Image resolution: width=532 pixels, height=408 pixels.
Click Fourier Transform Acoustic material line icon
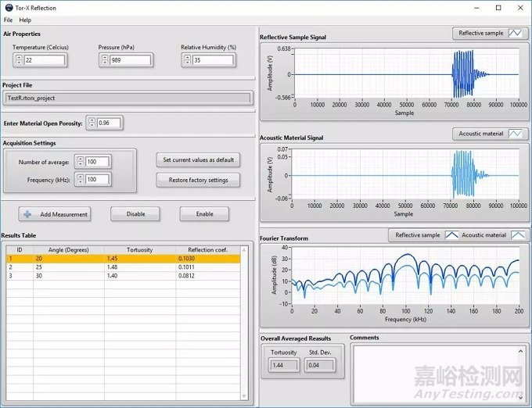[x=518, y=235]
